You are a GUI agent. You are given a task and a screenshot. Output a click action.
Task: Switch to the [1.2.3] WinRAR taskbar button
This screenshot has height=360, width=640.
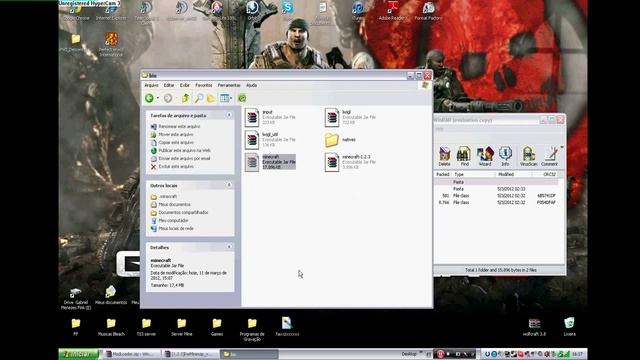click(x=190, y=354)
